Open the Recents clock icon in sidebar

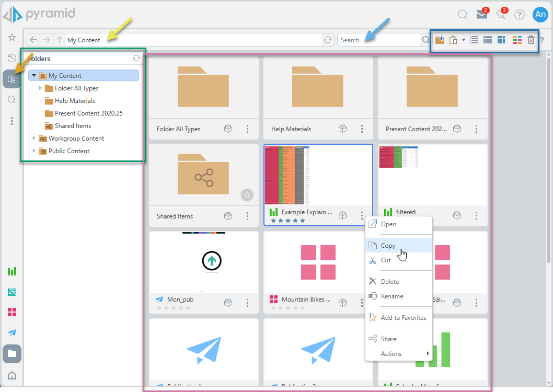pyautogui.click(x=11, y=57)
